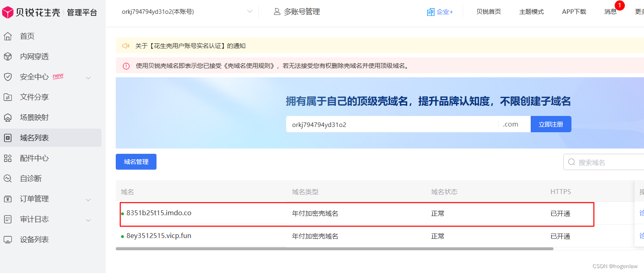Go to 内网穿透 in sidebar
644x273 pixels.
[x=34, y=57]
